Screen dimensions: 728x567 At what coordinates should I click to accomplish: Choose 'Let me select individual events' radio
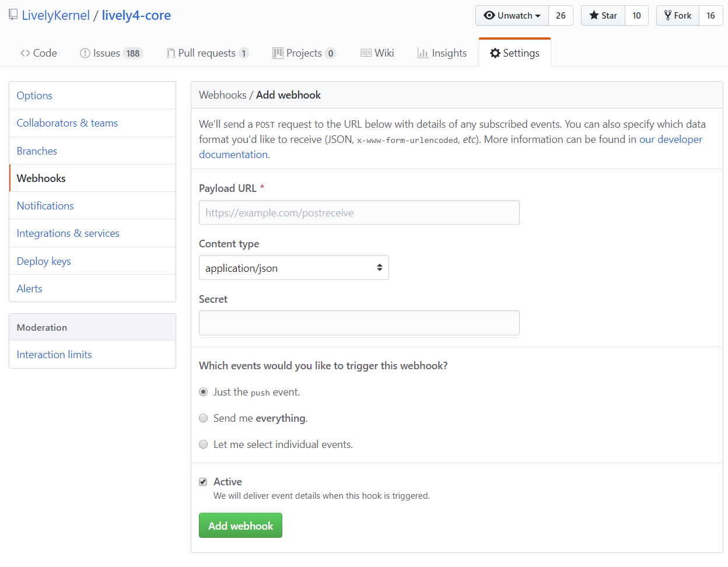pyautogui.click(x=204, y=444)
